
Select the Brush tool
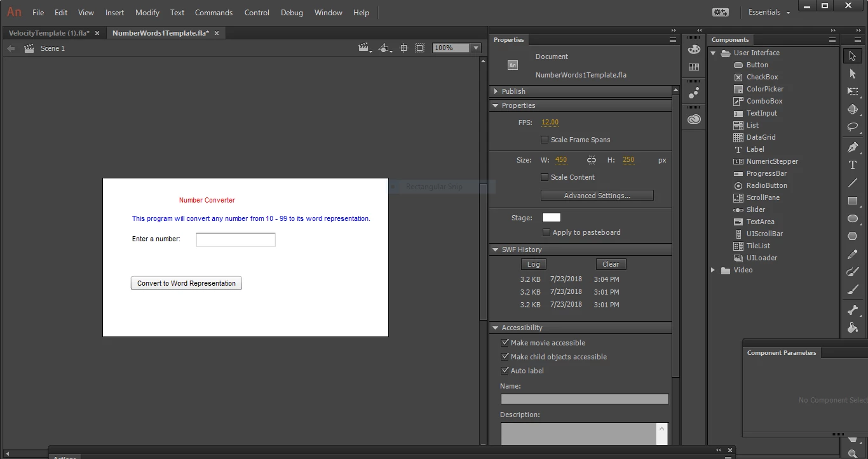pos(853,289)
